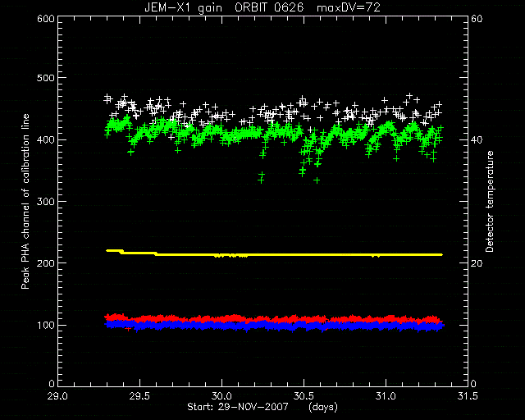
Task: Click the plot title JEM-X1 gain ORBIT 0626
Action: [224, 7]
